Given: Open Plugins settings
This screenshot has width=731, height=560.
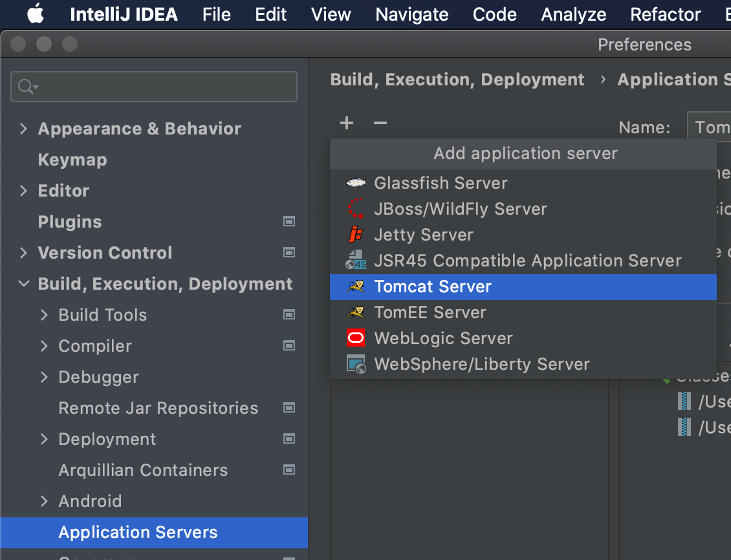Looking at the screenshot, I should point(69,222).
